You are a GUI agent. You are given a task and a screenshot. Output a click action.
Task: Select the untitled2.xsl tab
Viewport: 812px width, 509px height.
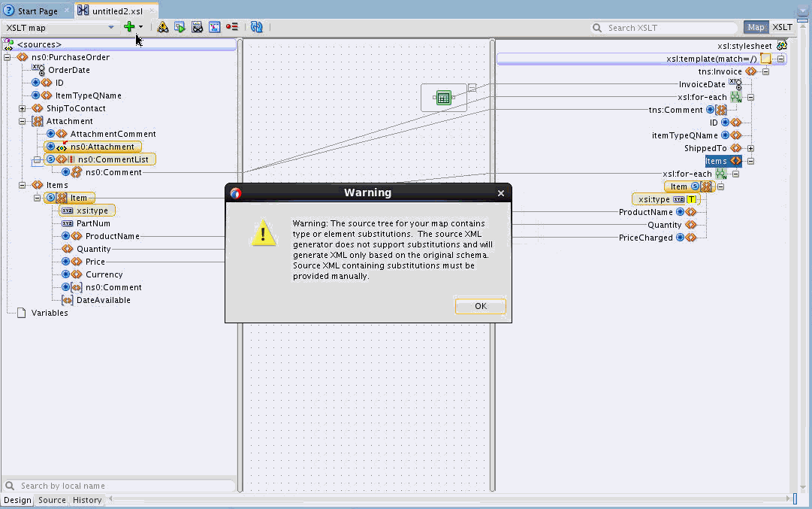117,11
